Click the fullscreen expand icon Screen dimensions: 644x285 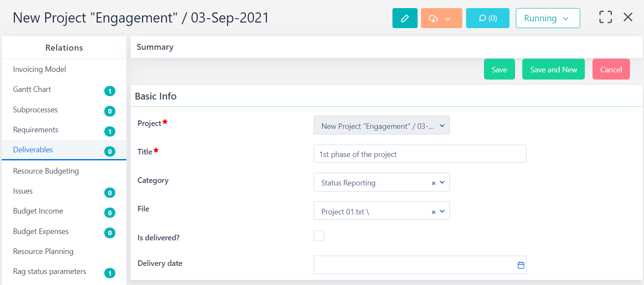605,17
